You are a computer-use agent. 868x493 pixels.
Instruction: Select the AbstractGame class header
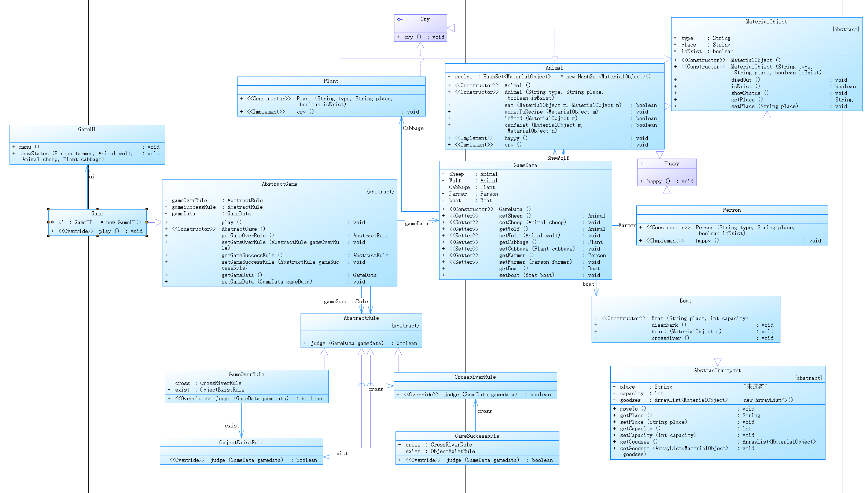tap(279, 184)
